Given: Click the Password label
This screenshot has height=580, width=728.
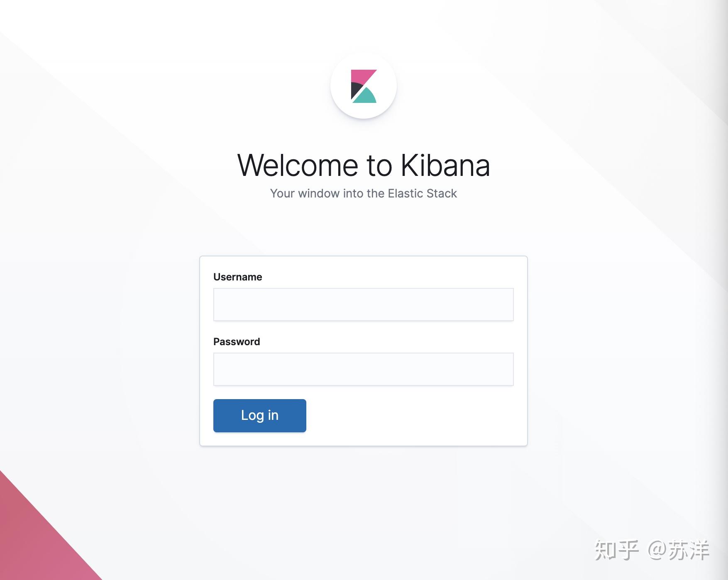Looking at the screenshot, I should pyautogui.click(x=237, y=341).
